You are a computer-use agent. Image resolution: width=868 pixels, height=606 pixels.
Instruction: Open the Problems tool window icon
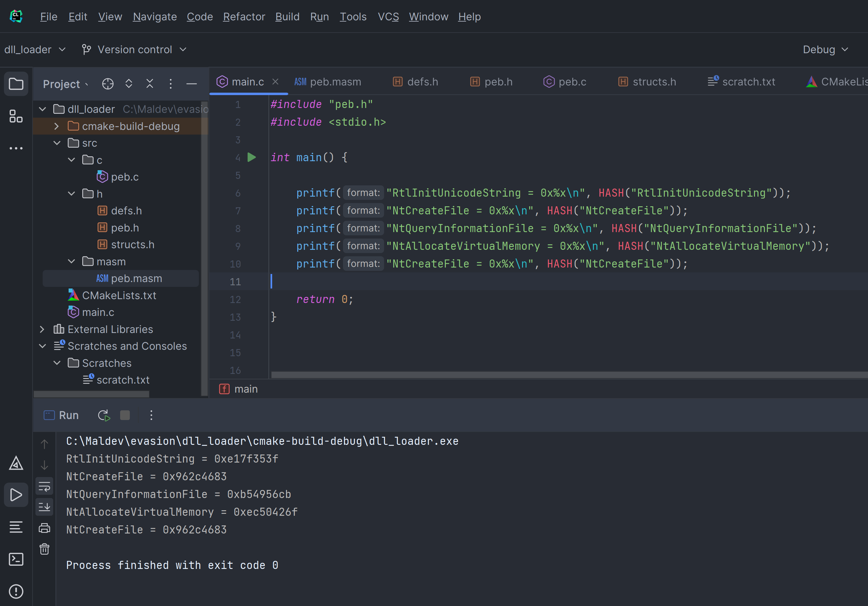pyautogui.click(x=16, y=591)
